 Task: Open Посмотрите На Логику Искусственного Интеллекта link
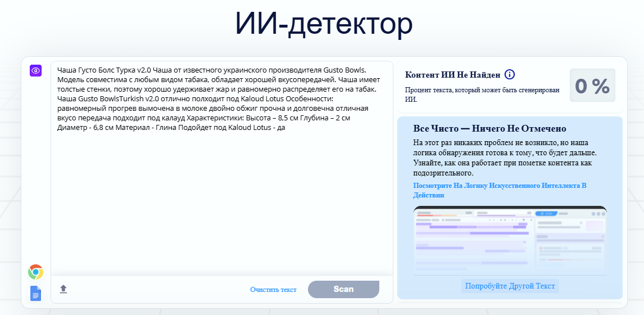pos(500,190)
